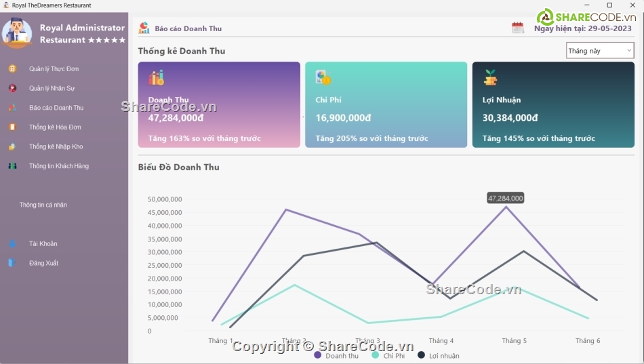Screen dimensions: 644x364
Task: Click the Quản lý Nhân Sự sidebar icon
Action: click(x=12, y=88)
